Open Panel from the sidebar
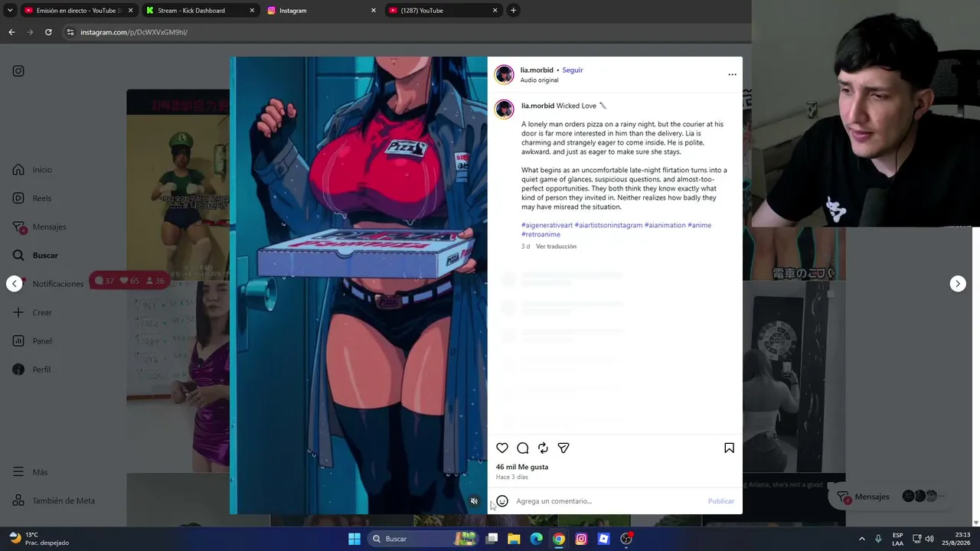Screen dimensions: 980x551 pos(32,341)
